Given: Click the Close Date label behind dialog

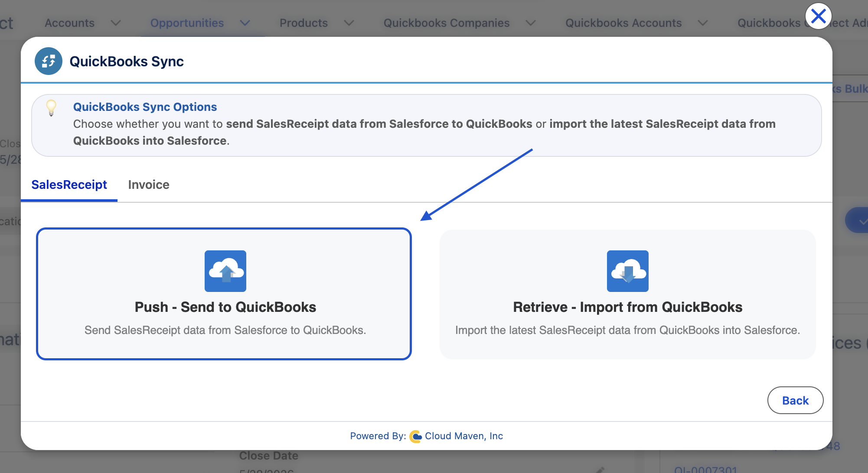Looking at the screenshot, I should (269, 456).
